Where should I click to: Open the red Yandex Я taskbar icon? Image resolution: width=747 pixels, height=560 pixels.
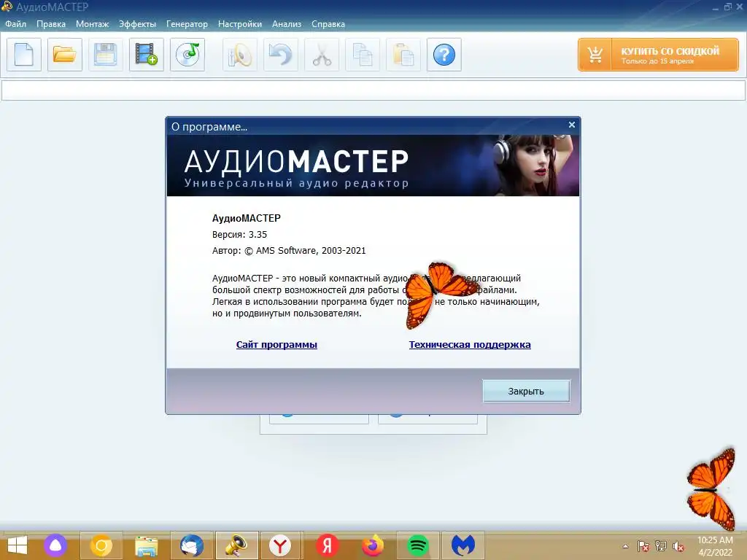(x=328, y=545)
